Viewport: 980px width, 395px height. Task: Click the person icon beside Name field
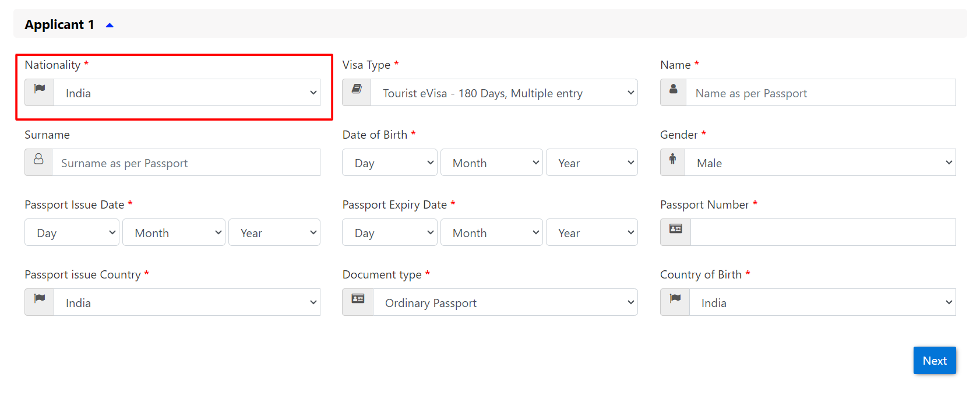(673, 89)
